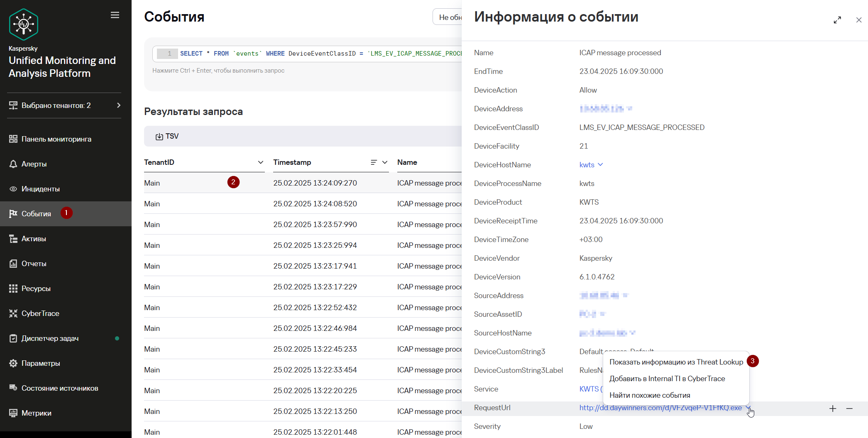This screenshot has width=868, height=438.
Task: Click the DeviceAction value Allow
Action: click(x=588, y=90)
